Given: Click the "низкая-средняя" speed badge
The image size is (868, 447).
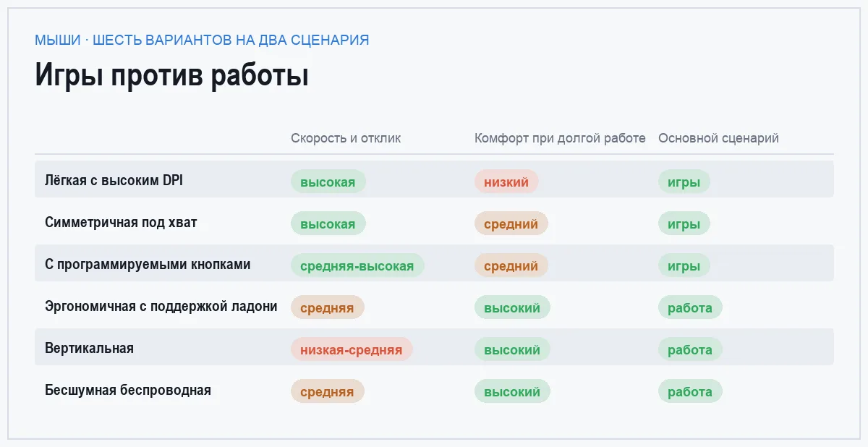Looking at the screenshot, I should click(x=352, y=349).
